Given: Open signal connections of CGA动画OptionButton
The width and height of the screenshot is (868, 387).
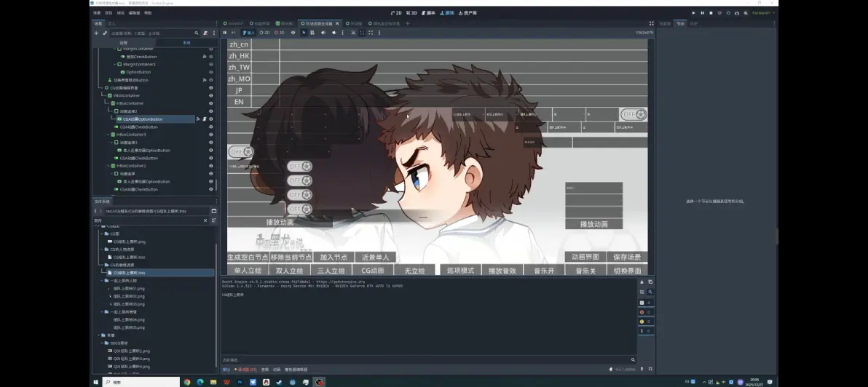Looking at the screenshot, I should click(198, 119).
